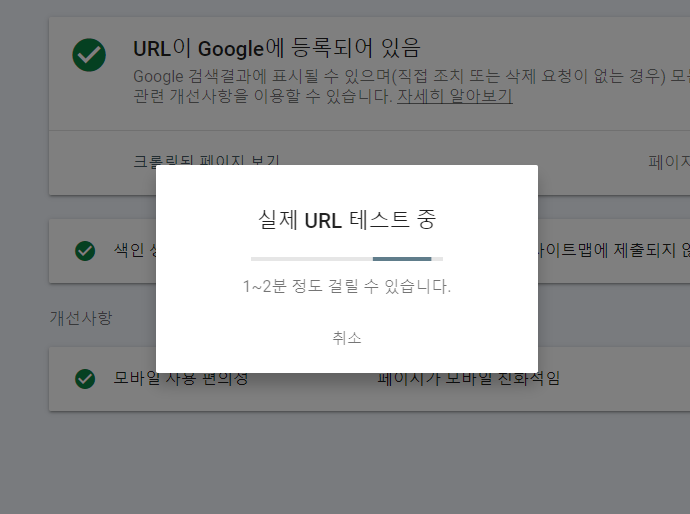690x514 pixels.
Task: Click the 'URL이 Google에 등록되어 있음' heading
Action: pos(277,48)
